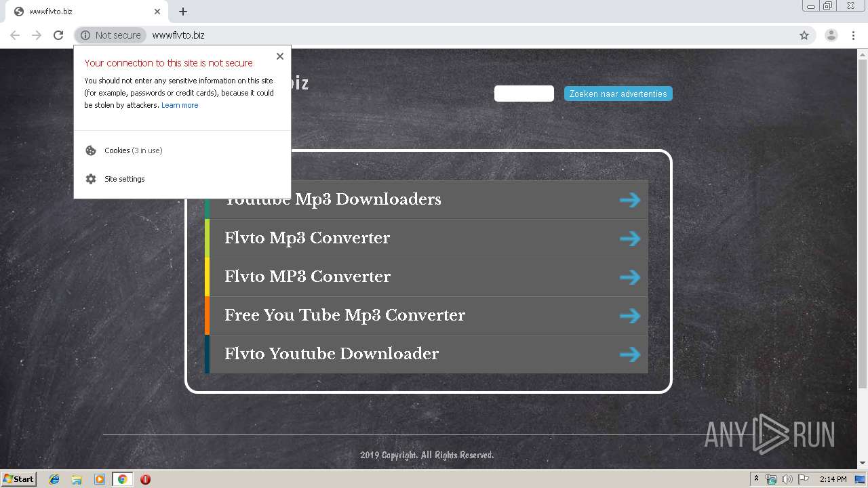Image resolution: width=868 pixels, height=488 pixels.
Task: Click the volume speaker tray icon
Action: coord(787,479)
